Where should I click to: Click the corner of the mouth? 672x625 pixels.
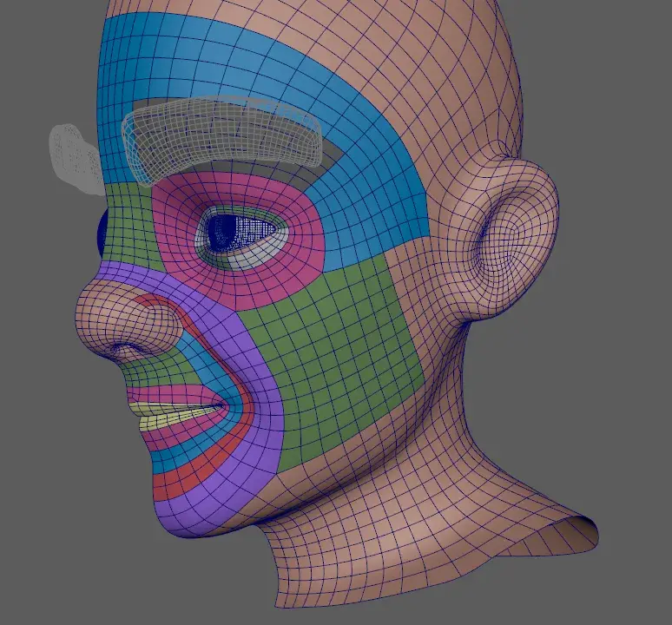226,405
